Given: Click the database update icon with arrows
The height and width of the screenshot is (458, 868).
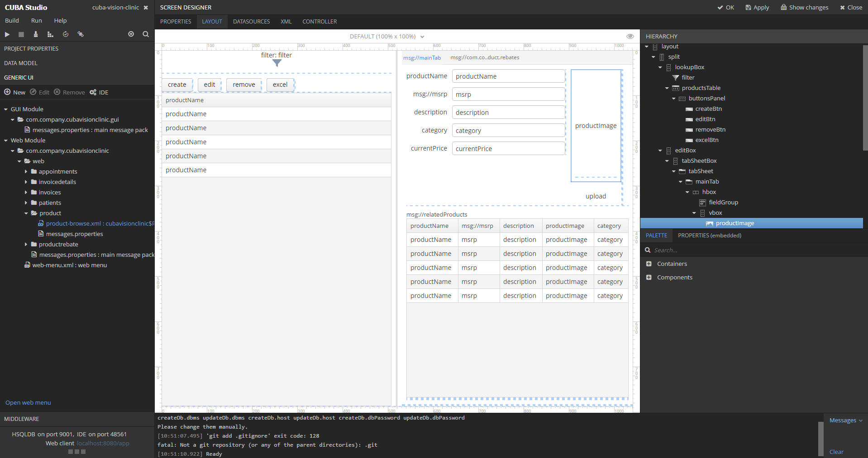Looking at the screenshot, I should pyautogui.click(x=80, y=34).
